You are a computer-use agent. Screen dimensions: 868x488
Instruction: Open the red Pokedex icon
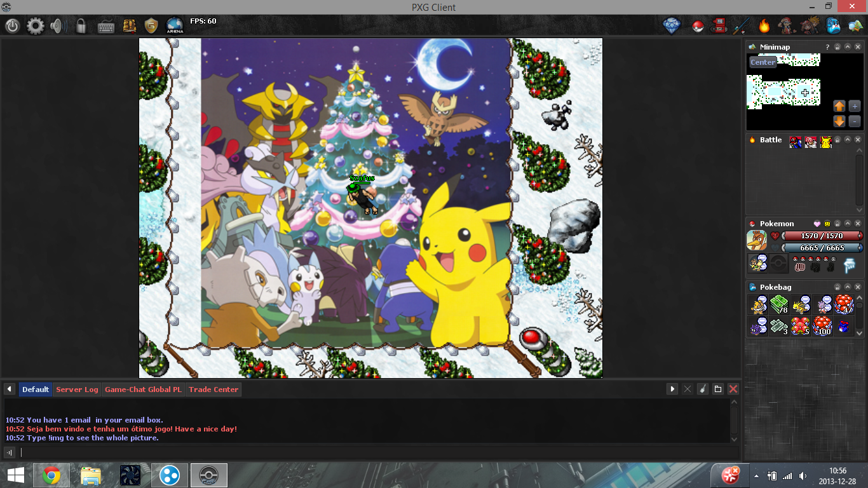coord(719,26)
